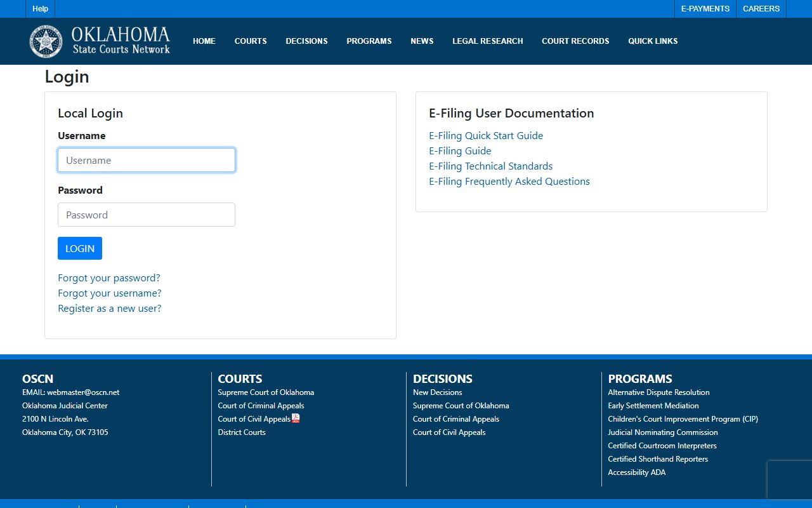
Task: Open Judicial Nominating Commission link
Action: tap(663, 432)
